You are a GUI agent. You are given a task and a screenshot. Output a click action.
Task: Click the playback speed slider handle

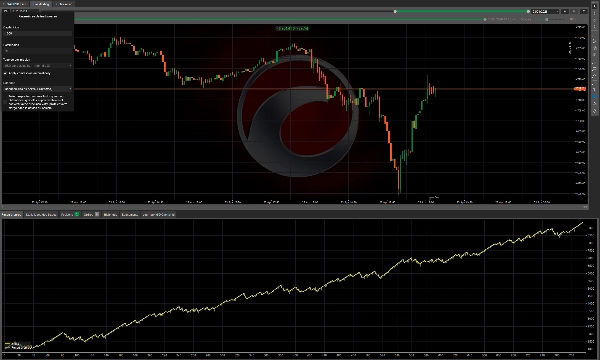coord(546,19)
